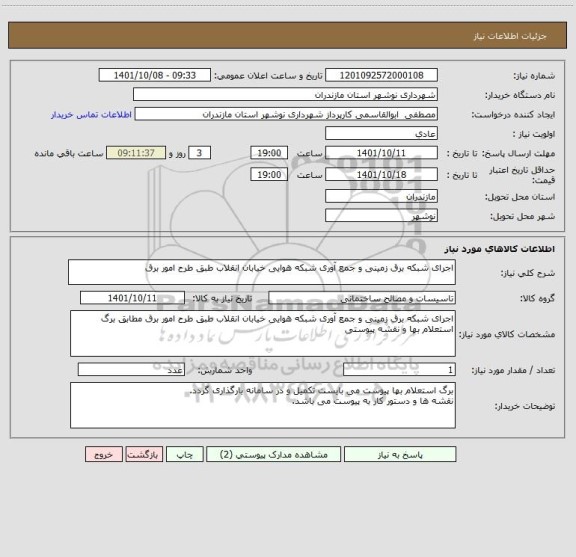Click the تعداد / مقدار مورد نیاز label
Viewport: 576px width, 557px height.
click(513, 370)
